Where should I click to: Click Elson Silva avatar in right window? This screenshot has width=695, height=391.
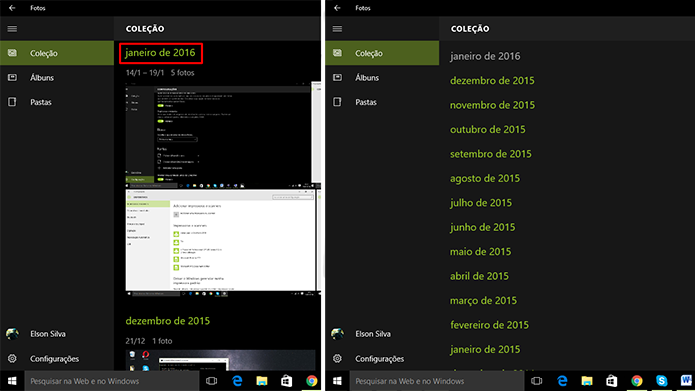point(337,333)
